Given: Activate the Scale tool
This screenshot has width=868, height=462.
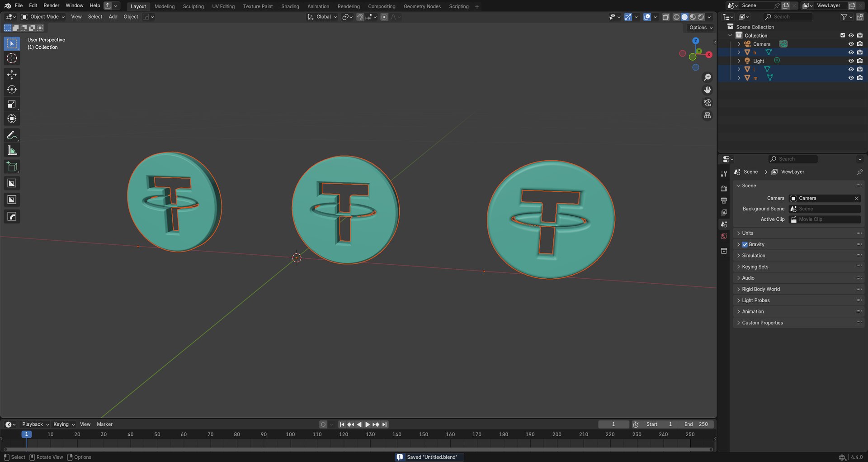Looking at the screenshot, I should coord(12,104).
